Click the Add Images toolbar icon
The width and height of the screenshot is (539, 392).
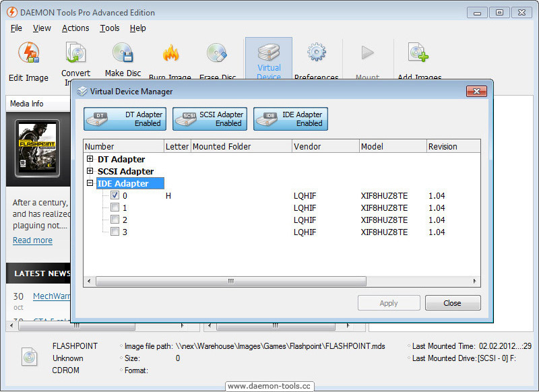(418, 53)
